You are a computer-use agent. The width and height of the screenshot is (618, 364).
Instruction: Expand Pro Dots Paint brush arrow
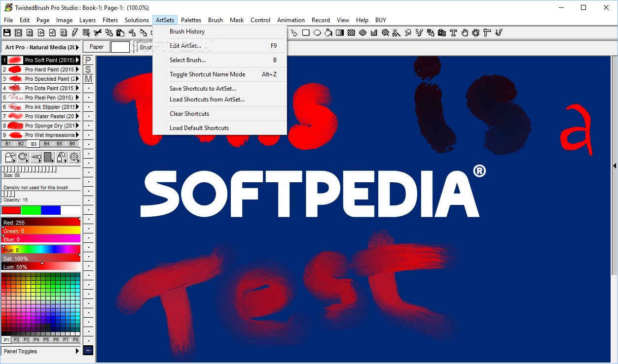pyautogui.click(x=77, y=88)
